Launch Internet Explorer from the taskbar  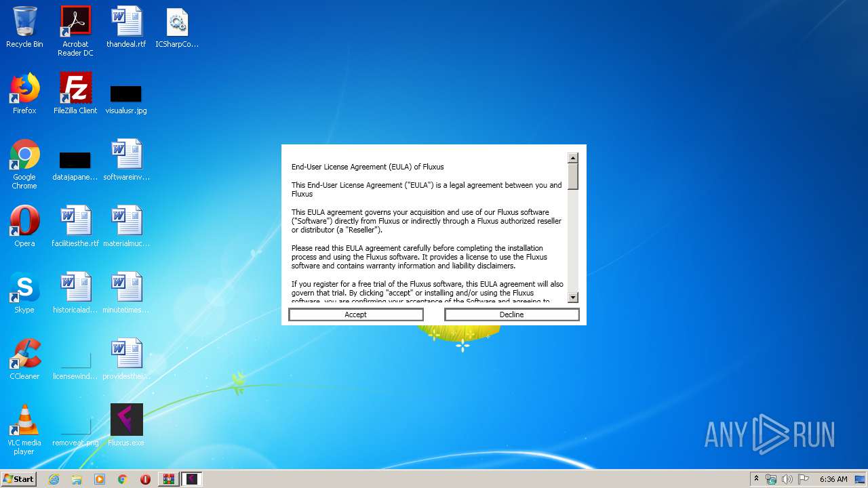54,479
